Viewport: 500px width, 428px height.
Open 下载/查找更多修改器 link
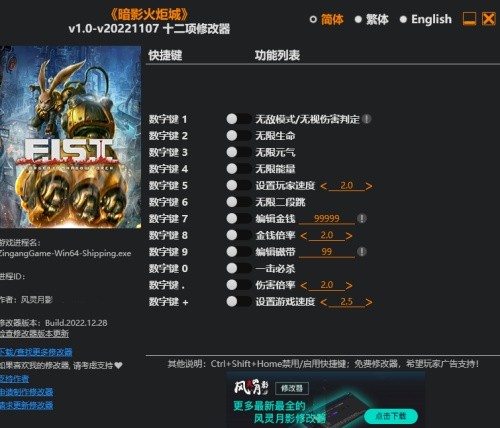[x=36, y=352]
